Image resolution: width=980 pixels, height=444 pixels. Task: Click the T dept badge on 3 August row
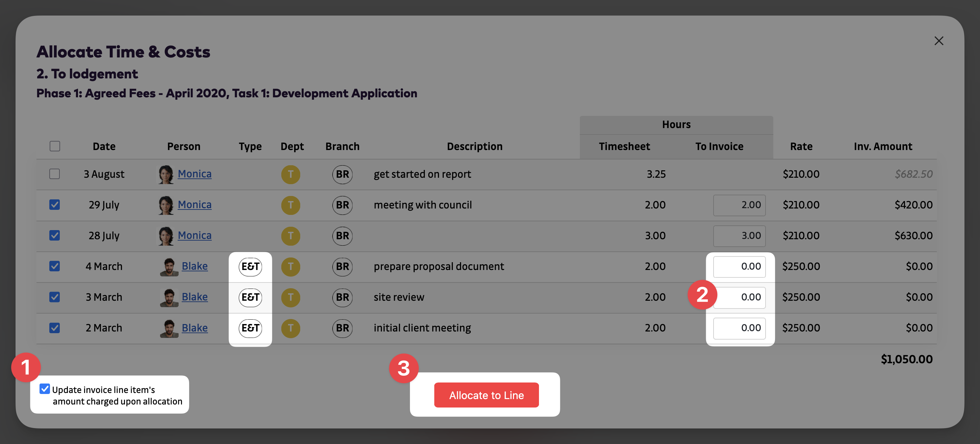point(290,174)
